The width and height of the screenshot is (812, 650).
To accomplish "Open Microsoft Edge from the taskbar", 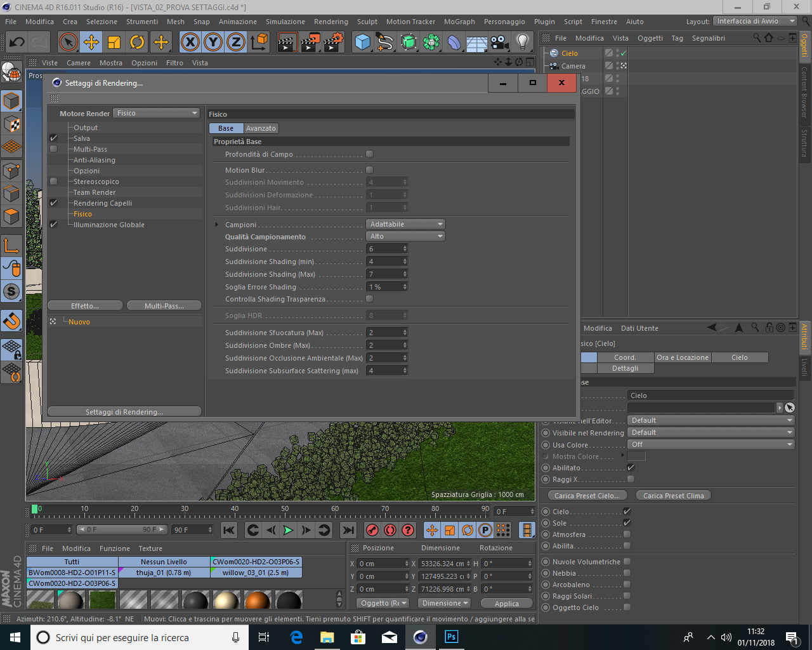I will 296,637.
